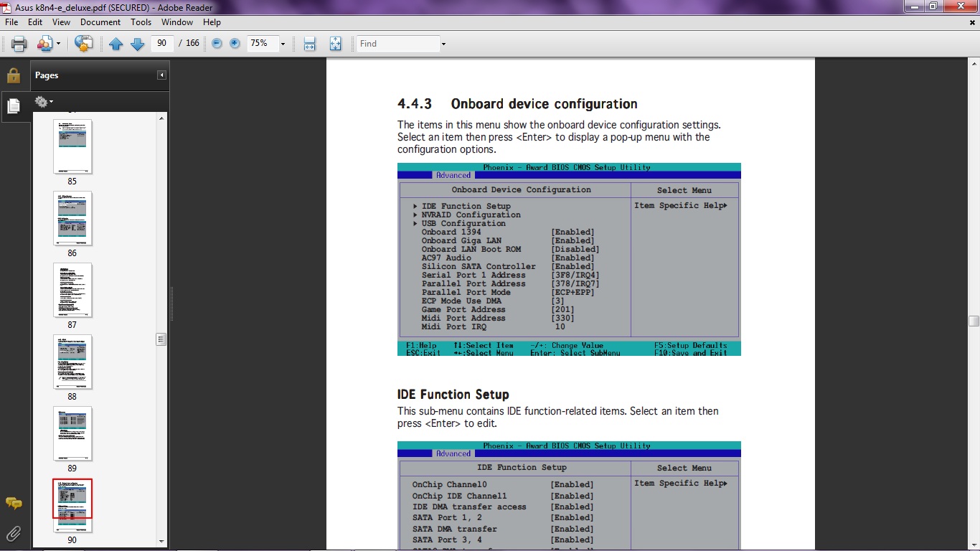Open the Help menu
The height and width of the screenshot is (551, 980).
pos(212,22)
